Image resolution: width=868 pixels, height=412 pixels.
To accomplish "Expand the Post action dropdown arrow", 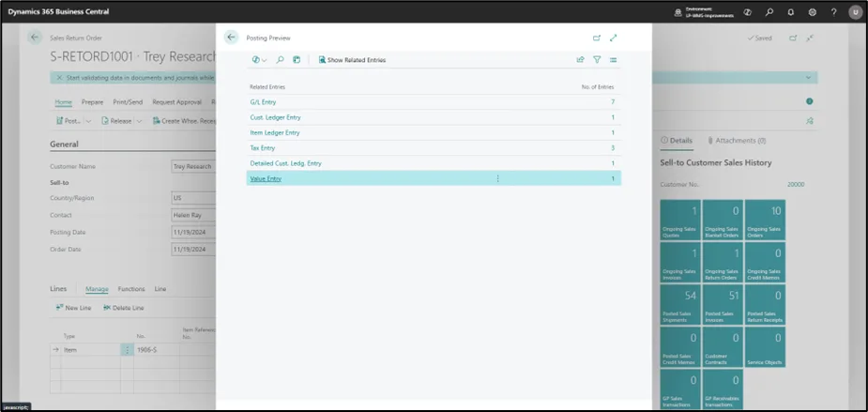I will [88, 121].
